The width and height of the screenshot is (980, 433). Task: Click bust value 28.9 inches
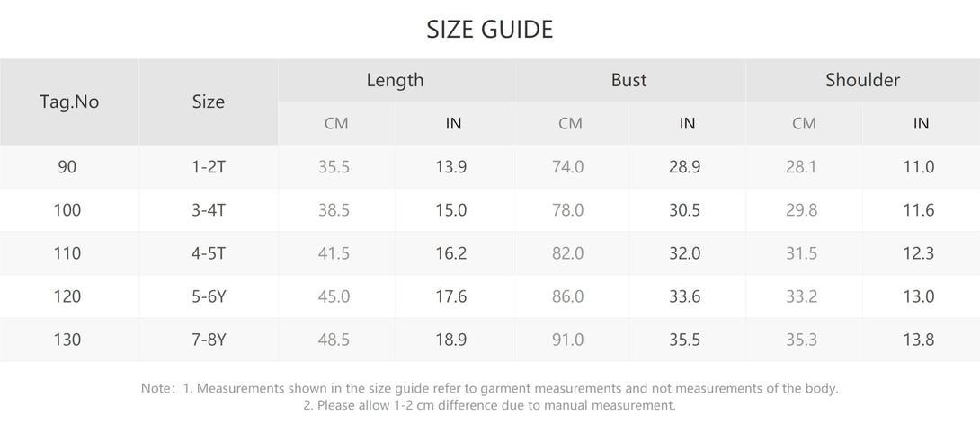point(687,167)
